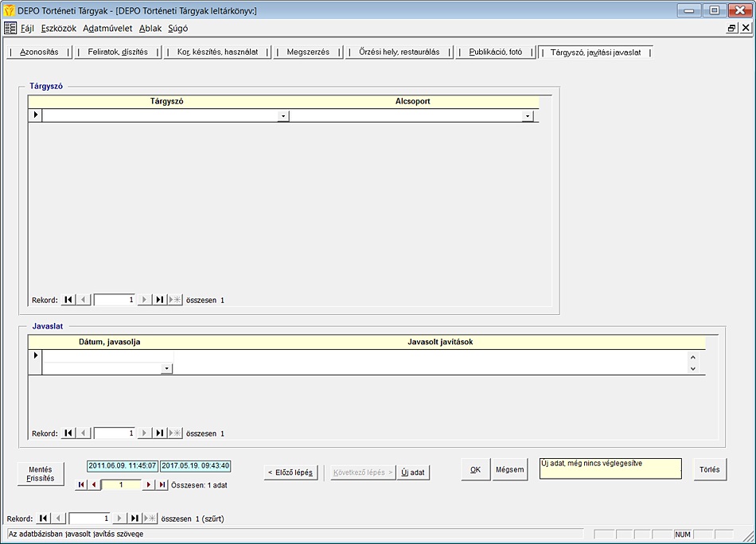
Task: Click the Javasolt javítások text field
Action: point(430,362)
